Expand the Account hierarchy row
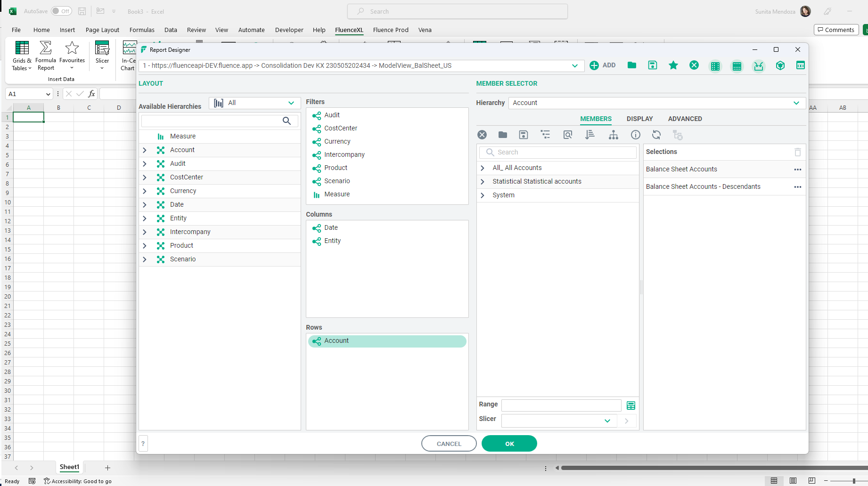 145,150
